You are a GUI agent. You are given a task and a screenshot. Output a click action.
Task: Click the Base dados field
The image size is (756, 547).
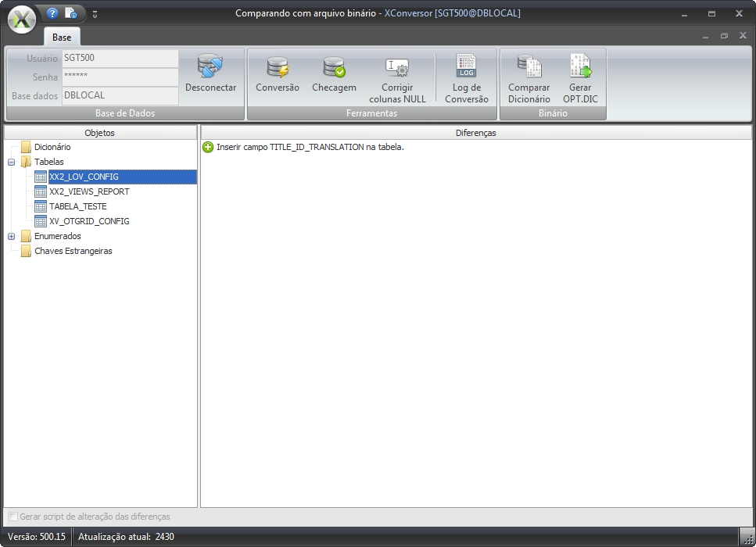click(120, 95)
